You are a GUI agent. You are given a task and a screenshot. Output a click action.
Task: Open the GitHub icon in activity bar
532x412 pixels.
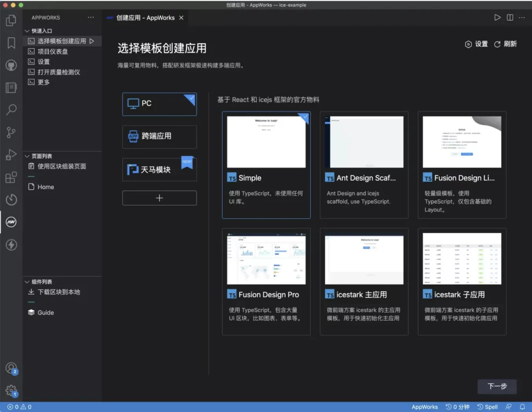[x=11, y=65]
